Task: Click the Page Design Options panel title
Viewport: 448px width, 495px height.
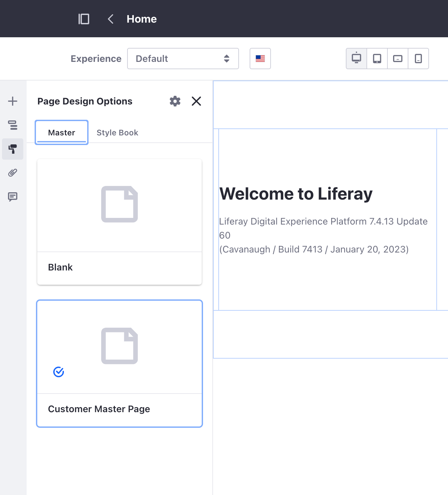Action: 85,101
